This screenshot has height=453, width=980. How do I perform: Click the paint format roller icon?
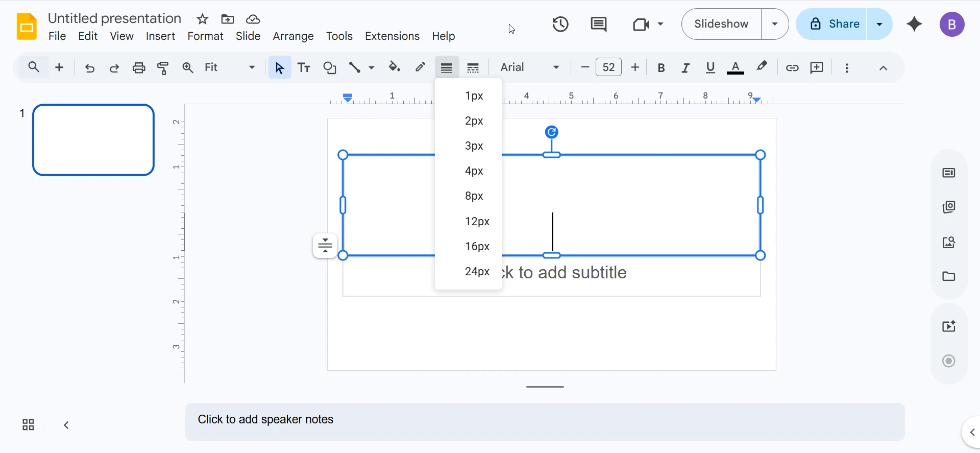163,67
